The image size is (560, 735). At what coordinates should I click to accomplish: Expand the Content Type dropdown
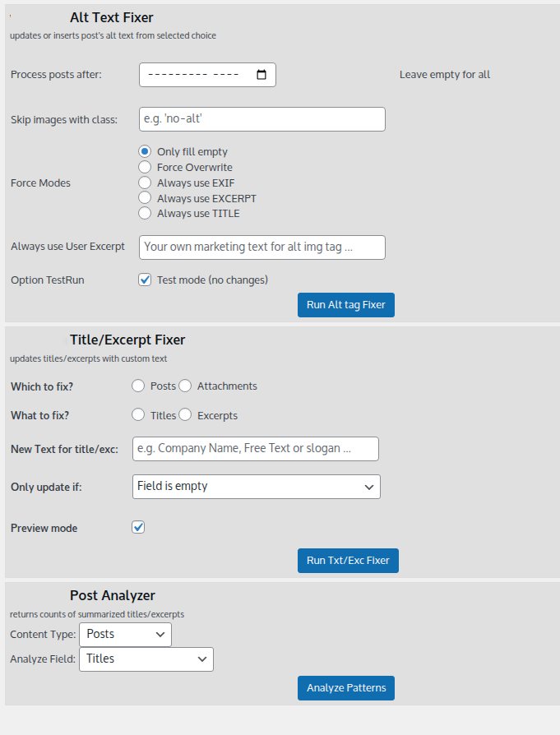[125, 635]
